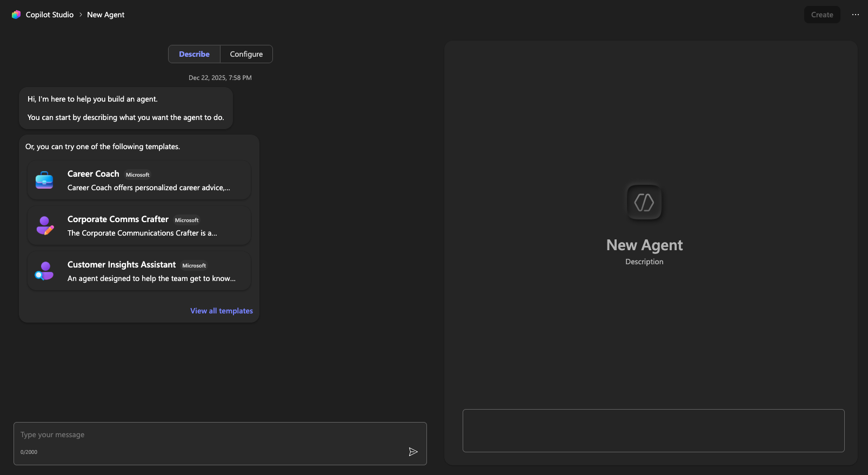This screenshot has width=868, height=475.
Task: Switch to the Describe tab
Action: click(x=194, y=54)
